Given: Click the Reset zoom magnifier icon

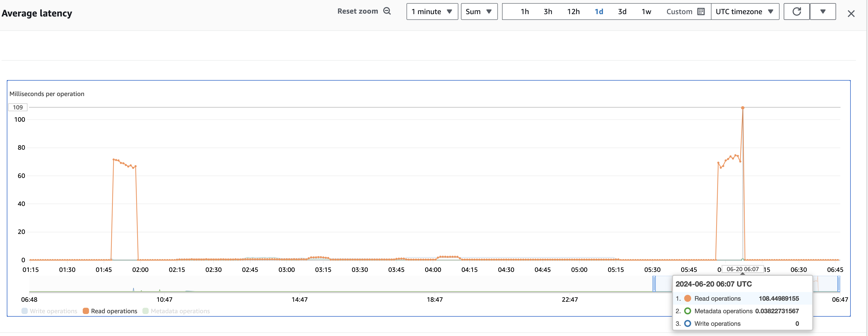Looking at the screenshot, I should pyautogui.click(x=387, y=11).
